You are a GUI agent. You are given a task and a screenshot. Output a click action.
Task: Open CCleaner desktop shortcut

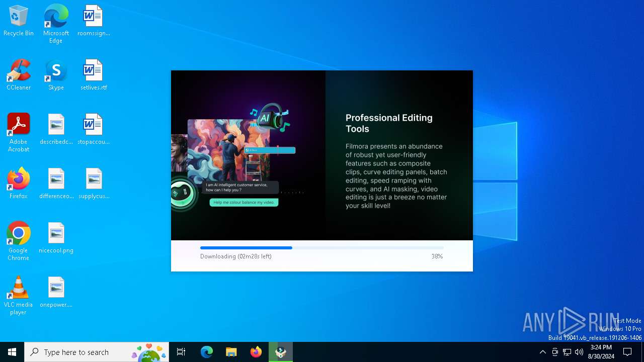coord(19,75)
